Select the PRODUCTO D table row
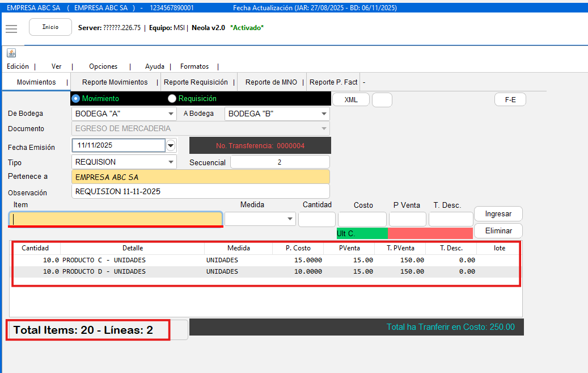This screenshot has height=373, width=588. click(x=265, y=271)
